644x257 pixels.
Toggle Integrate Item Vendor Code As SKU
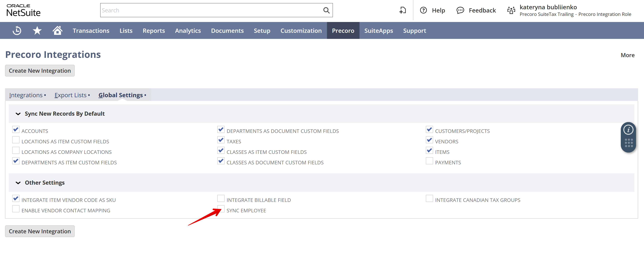(x=16, y=198)
